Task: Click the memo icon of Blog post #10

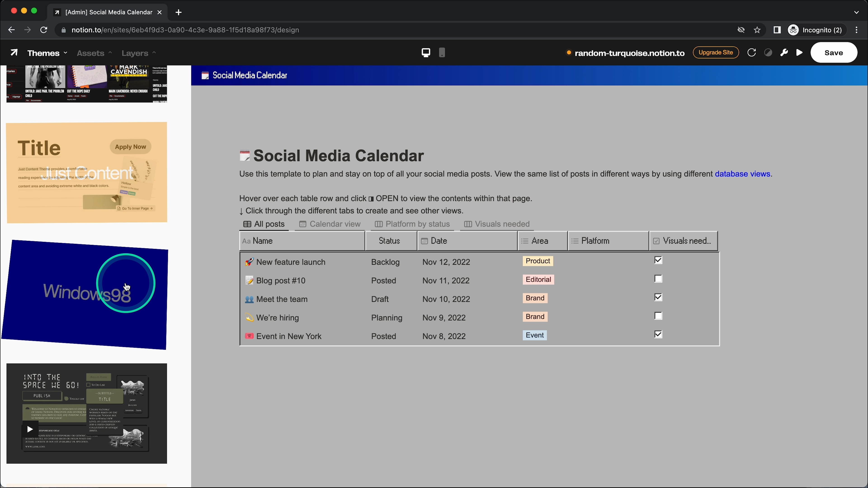Action: [x=249, y=280]
